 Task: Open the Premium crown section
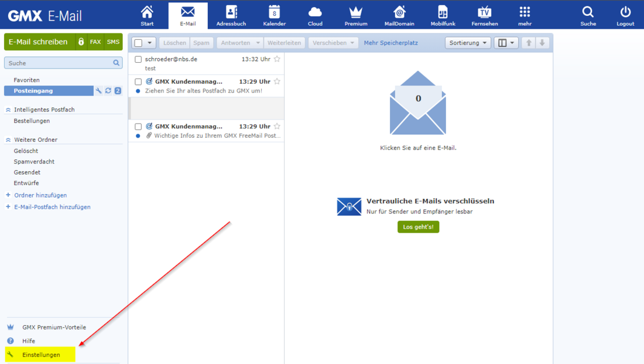356,16
